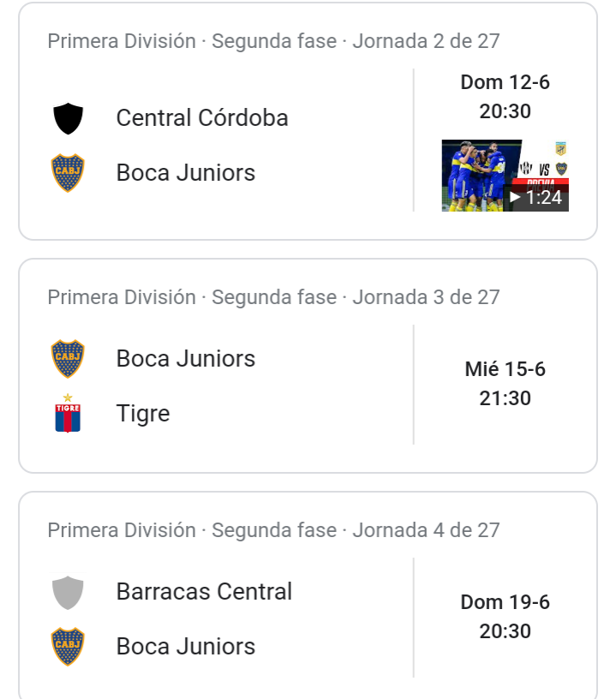Screen dimensions: 616x699
Task: Play the 1:24 preview video
Action: [x=536, y=198]
